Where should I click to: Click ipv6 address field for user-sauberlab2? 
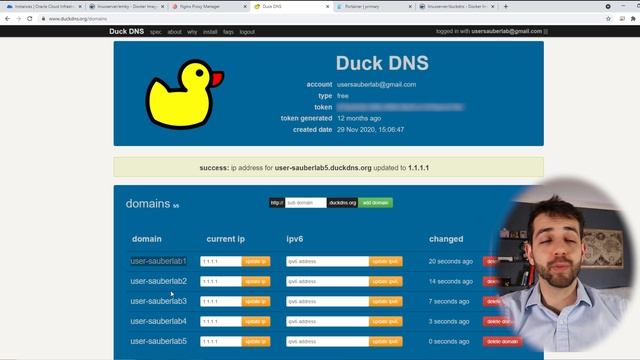coord(327,281)
